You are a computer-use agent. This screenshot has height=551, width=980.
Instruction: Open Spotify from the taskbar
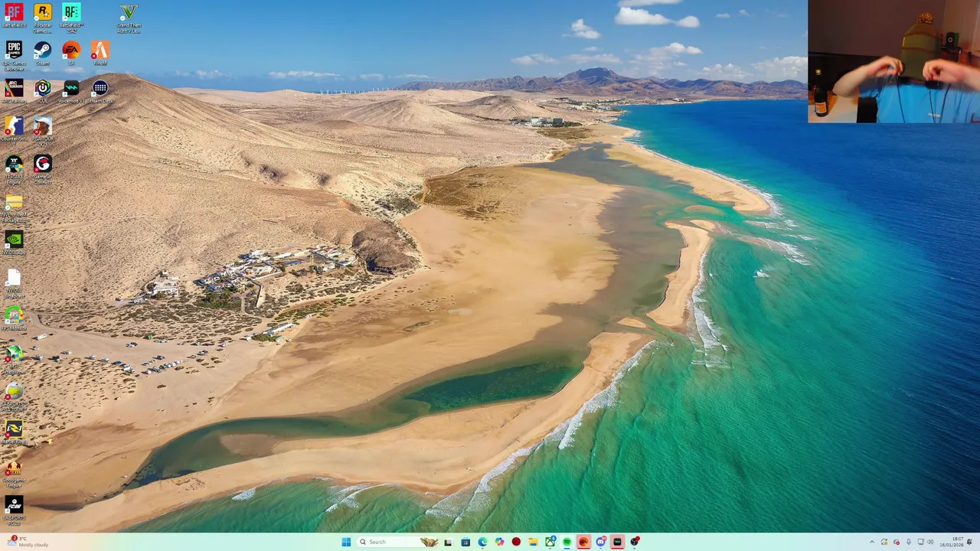567,542
